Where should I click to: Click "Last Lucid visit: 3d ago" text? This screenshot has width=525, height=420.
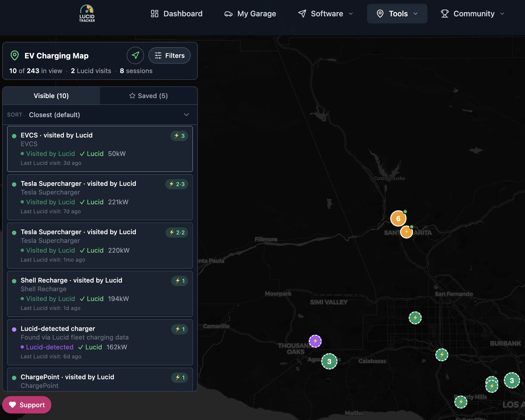51,163
